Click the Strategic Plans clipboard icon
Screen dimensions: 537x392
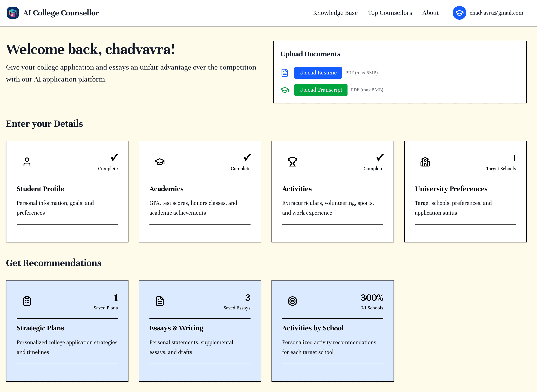pyautogui.click(x=27, y=301)
